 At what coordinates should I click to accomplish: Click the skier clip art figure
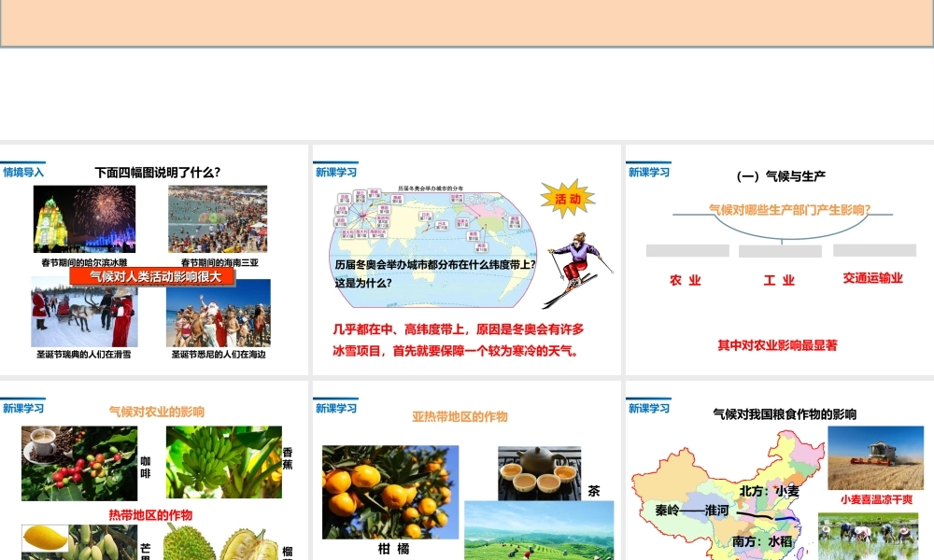578,270
